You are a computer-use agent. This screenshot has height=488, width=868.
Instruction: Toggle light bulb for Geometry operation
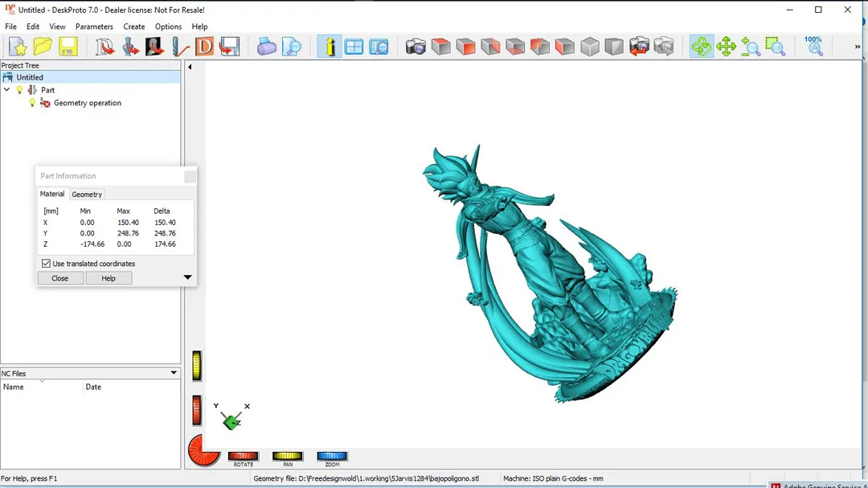[33, 103]
